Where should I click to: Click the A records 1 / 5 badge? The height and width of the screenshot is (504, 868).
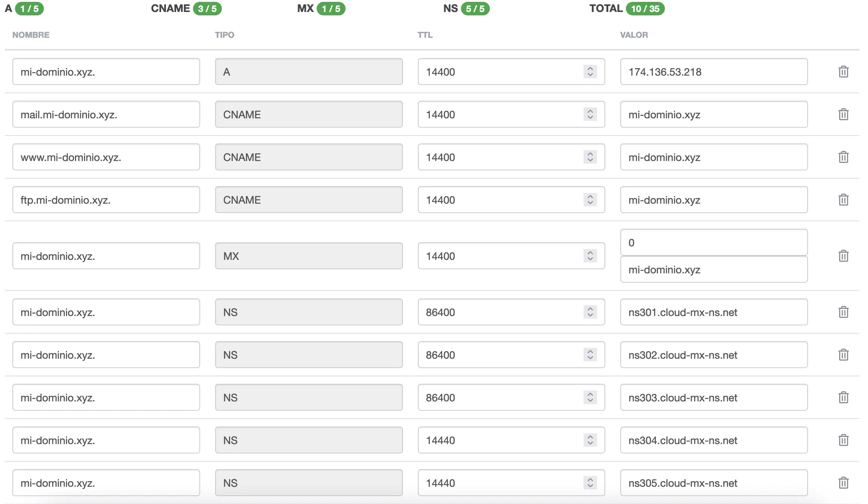(x=29, y=9)
